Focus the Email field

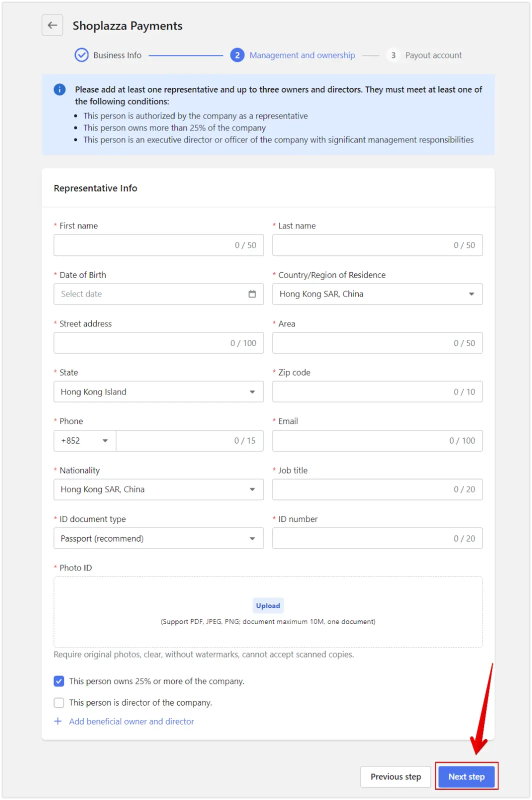pos(377,440)
